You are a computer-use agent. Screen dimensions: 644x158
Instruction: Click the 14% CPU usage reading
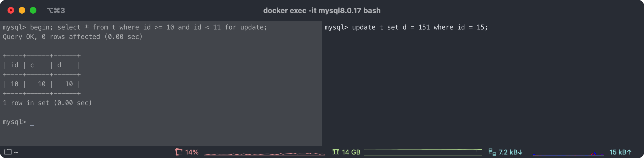192,152
